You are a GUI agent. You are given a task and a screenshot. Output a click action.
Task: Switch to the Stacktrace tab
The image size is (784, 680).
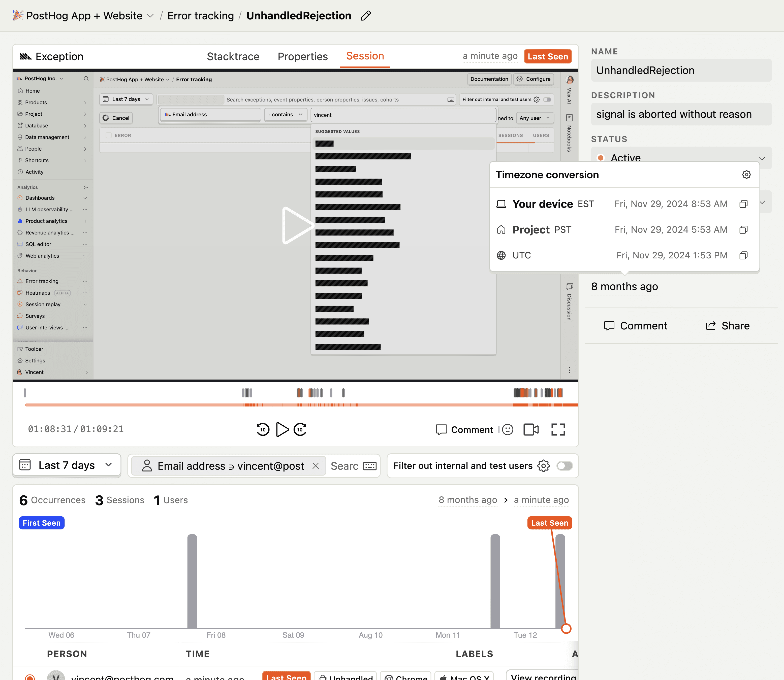click(233, 56)
